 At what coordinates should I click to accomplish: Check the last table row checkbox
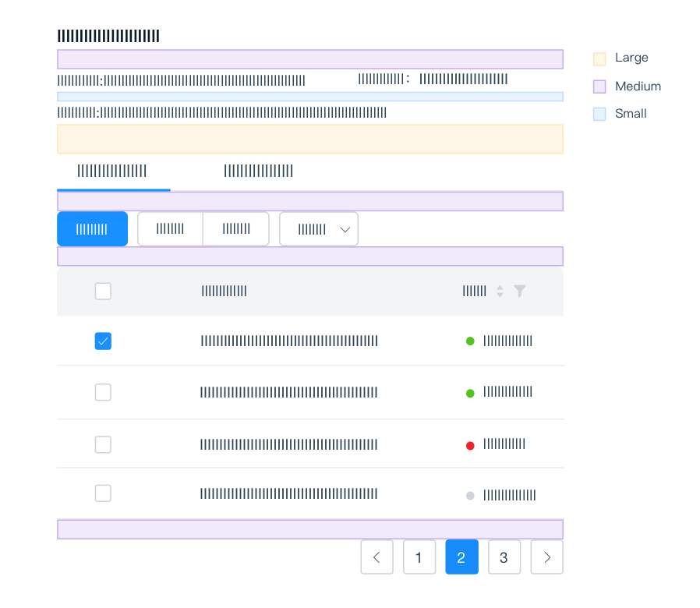click(x=103, y=493)
